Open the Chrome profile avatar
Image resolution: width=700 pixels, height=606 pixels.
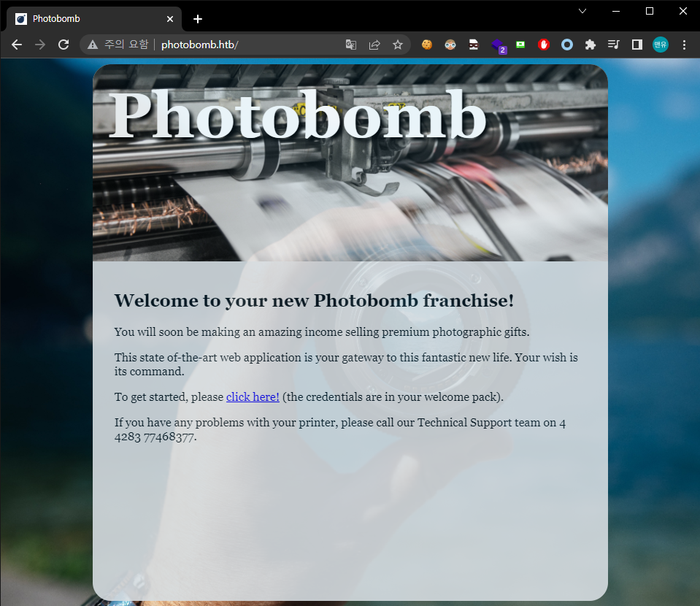tap(660, 45)
